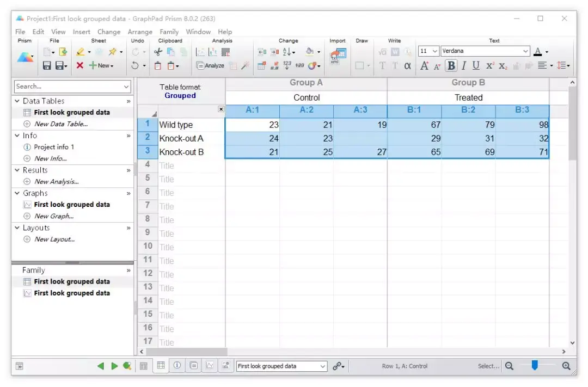Toggle Bold text formatting
The height and width of the screenshot is (387, 588).
[x=451, y=66]
